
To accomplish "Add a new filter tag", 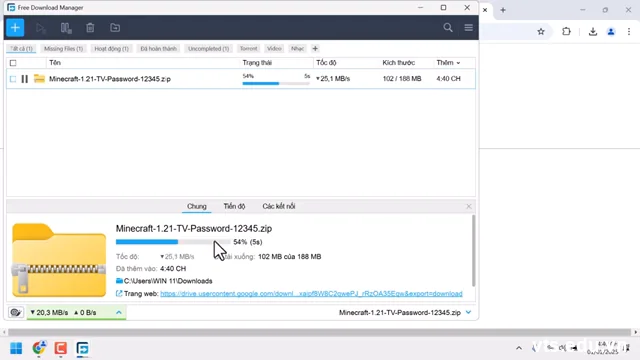I will (x=315, y=49).
